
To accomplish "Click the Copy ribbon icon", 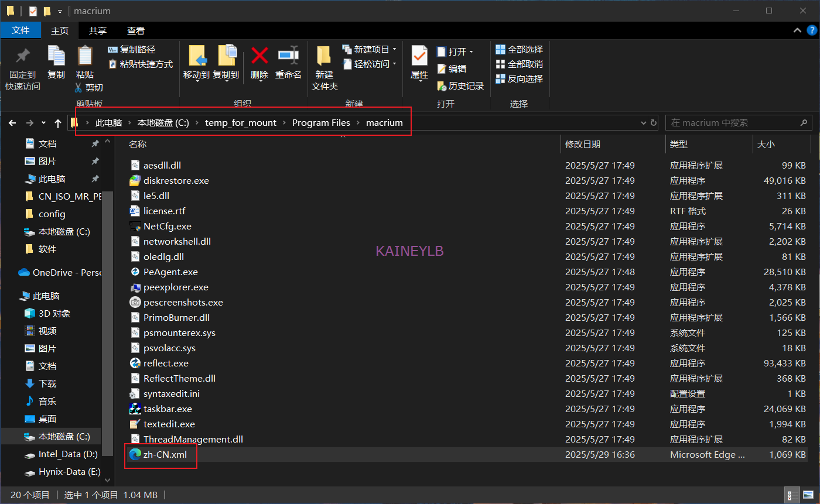I will point(56,56).
